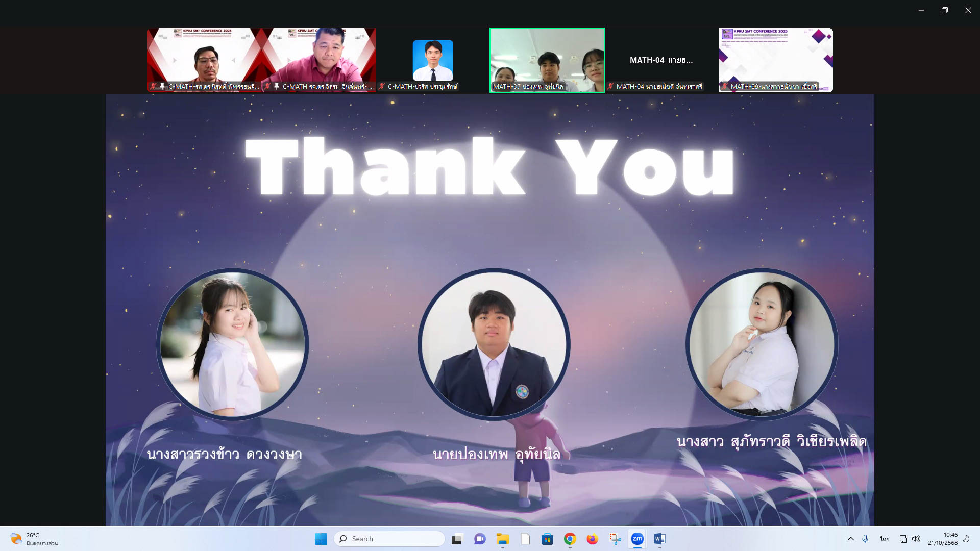The width and height of the screenshot is (980, 551).
Task: Open the clock and date flyout
Action: tap(942, 539)
